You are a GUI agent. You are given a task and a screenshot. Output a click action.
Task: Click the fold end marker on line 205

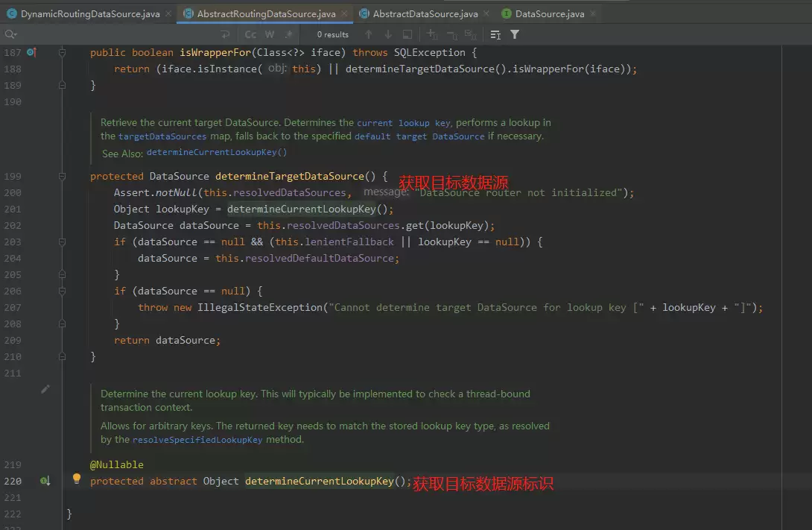(62, 274)
